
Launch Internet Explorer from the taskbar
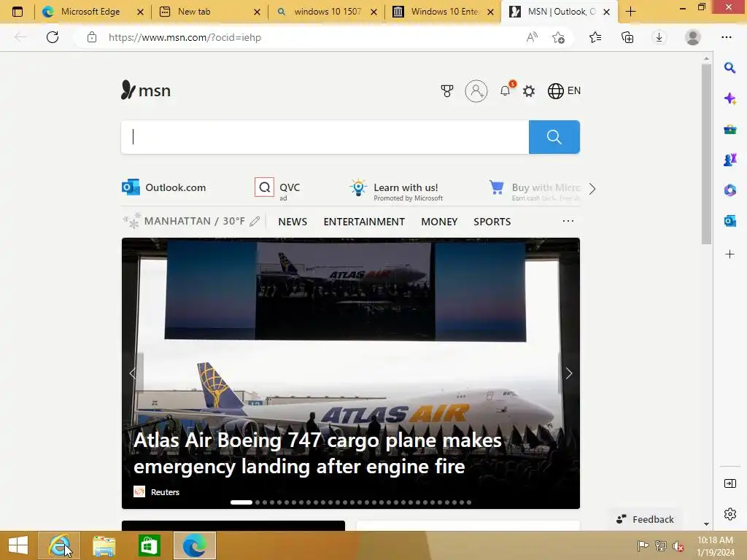point(59,545)
